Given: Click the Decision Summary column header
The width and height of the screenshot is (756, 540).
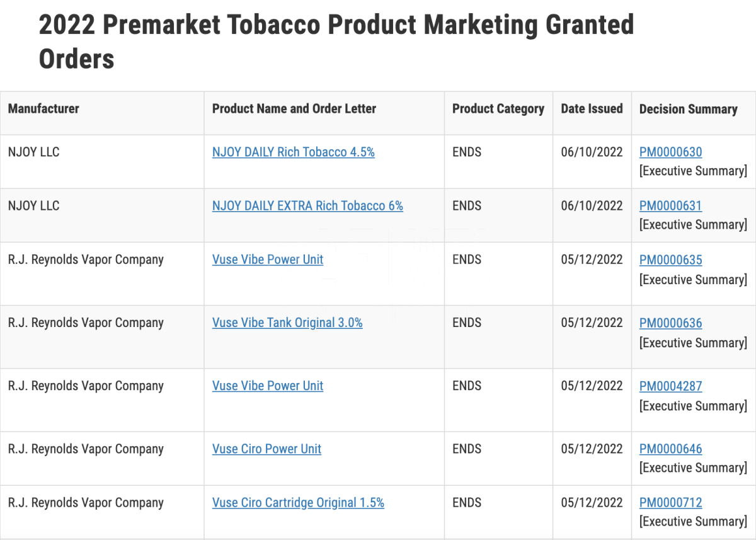Looking at the screenshot, I should click(688, 109).
